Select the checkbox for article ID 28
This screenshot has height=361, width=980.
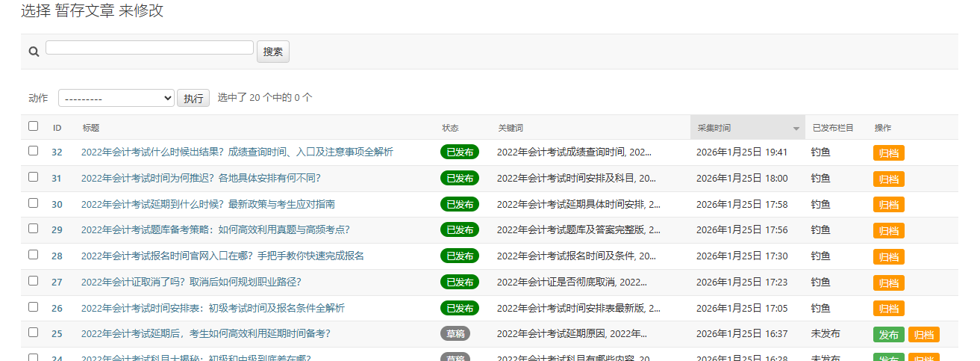pyautogui.click(x=33, y=255)
